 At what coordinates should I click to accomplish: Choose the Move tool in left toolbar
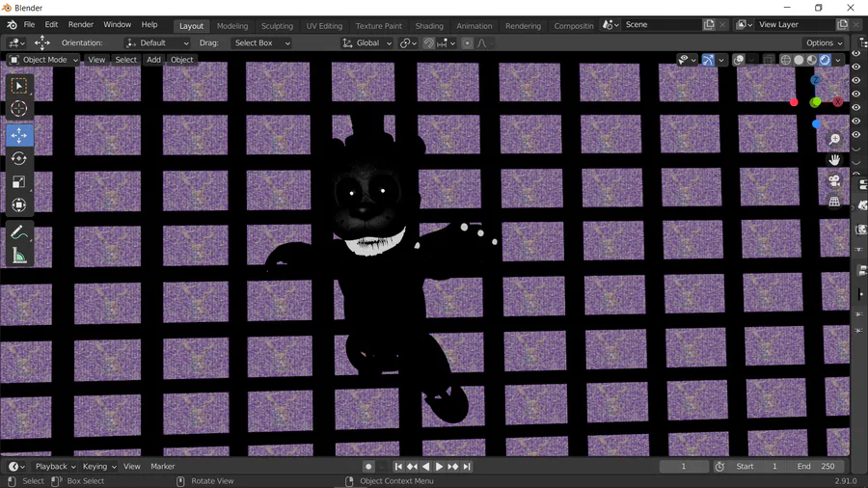(x=19, y=136)
